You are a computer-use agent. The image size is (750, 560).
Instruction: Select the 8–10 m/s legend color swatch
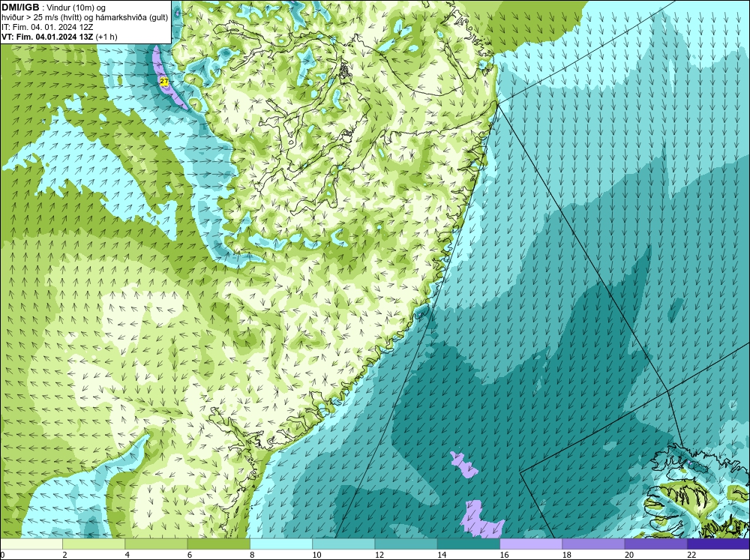(x=281, y=544)
